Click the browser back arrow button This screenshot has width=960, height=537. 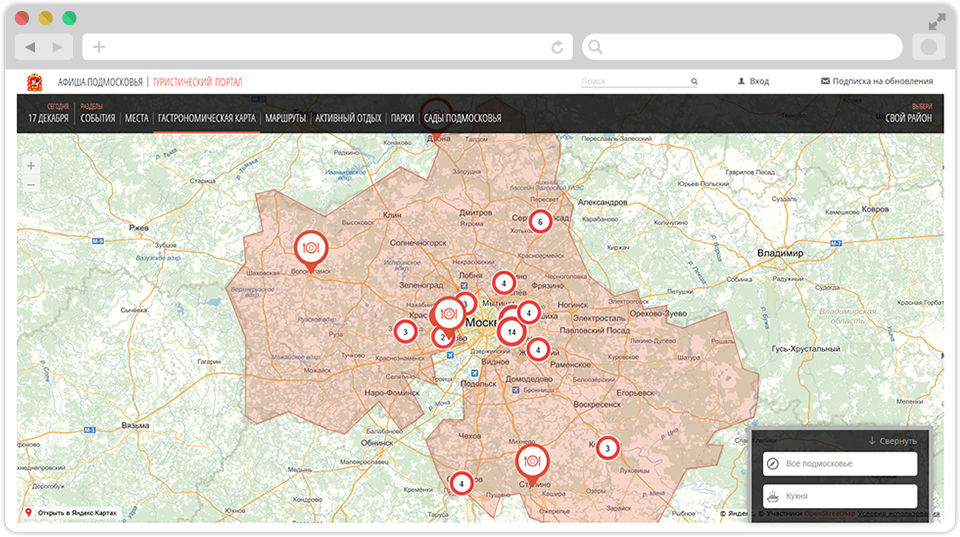30,47
